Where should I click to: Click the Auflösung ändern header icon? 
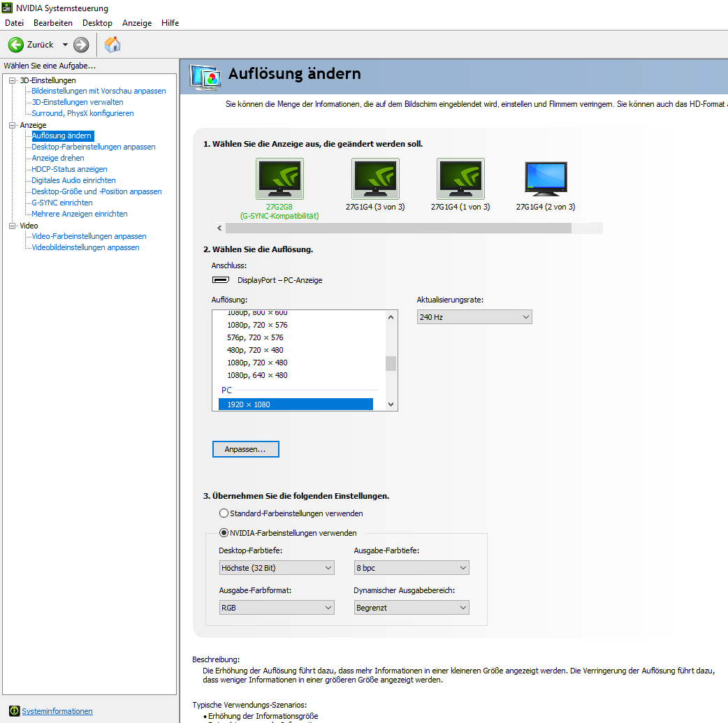click(205, 77)
